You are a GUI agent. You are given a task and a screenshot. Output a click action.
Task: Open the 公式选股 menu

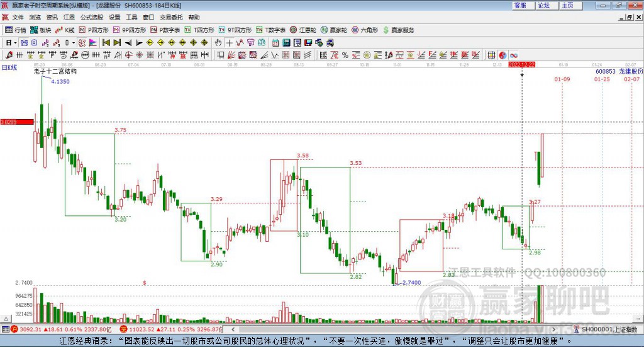click(91, 18)
